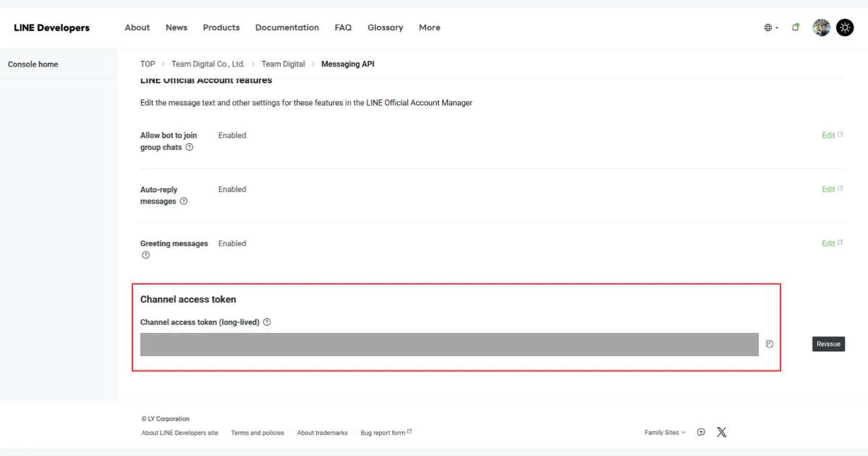Open the footer circular social icon
Screen dimensions: 868x456
(701, 432)
